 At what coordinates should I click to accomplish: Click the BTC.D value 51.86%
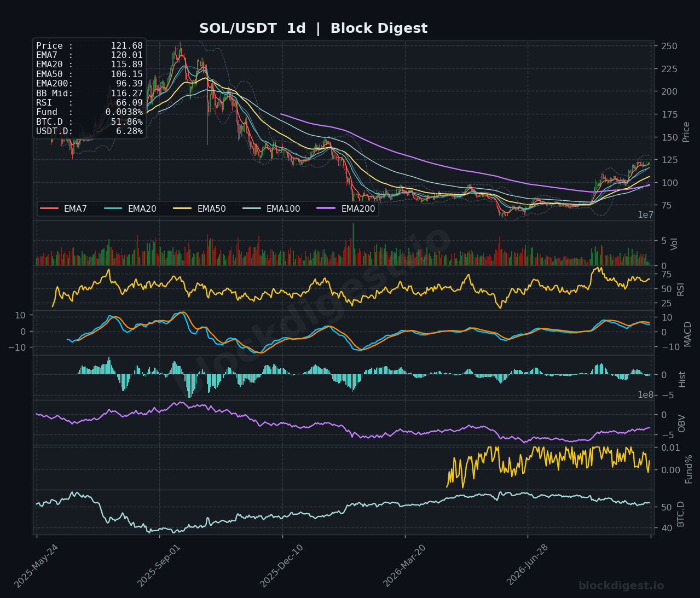click(126, 122)
